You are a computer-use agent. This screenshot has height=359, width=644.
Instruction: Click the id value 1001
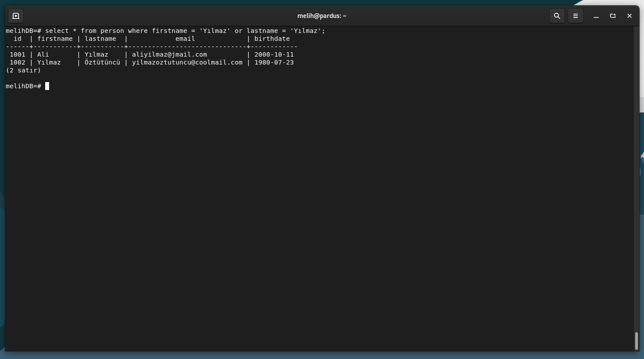pyautogui.click(x=18, y=54)
